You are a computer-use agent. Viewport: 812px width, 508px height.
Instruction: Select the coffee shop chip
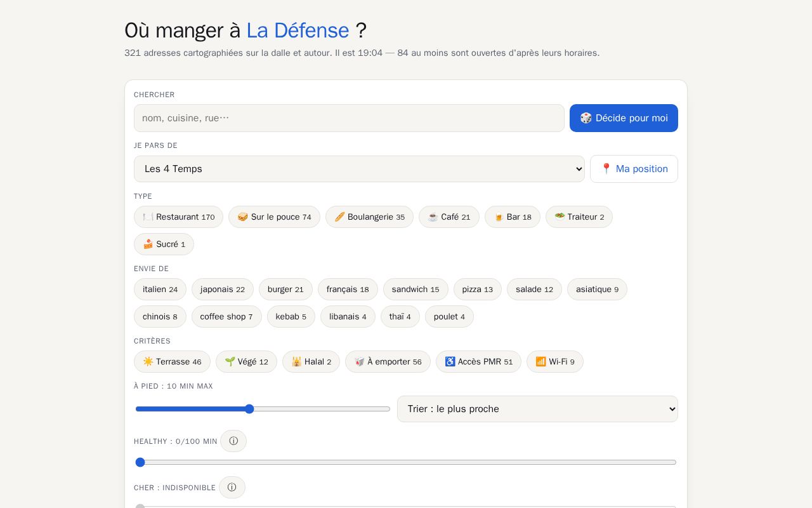point(226,317)
